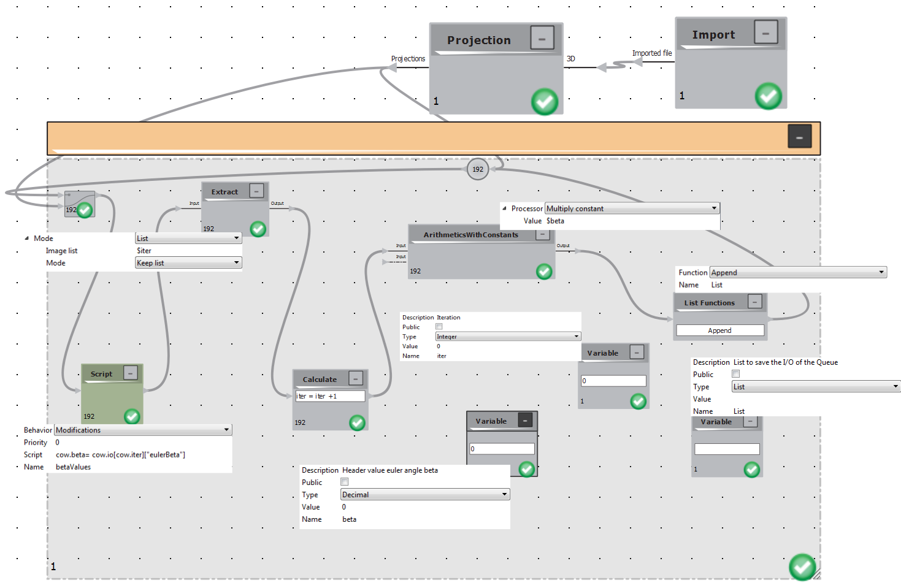The height and width of the screenshot is (588, 901).
Task: Click ArithmeticsWithConstants green status checkmark
Action: [x=544, y=271]
